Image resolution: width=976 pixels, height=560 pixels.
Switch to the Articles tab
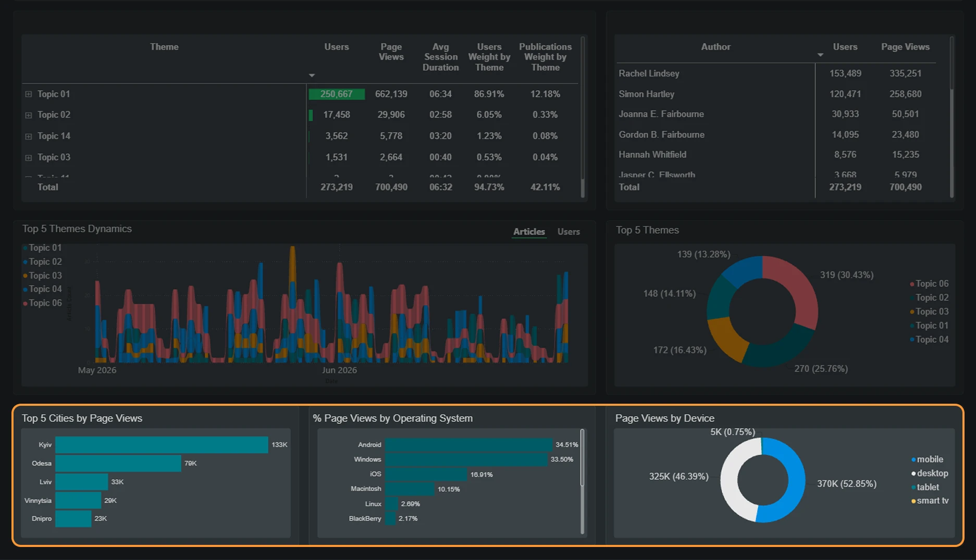[x=529, y=232]
